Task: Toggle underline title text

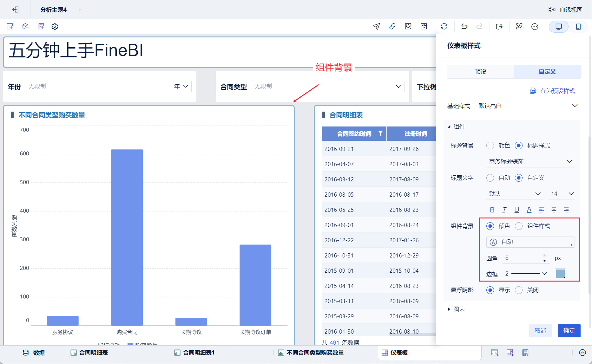Action: pyautogui.click(x=517, y=210)
